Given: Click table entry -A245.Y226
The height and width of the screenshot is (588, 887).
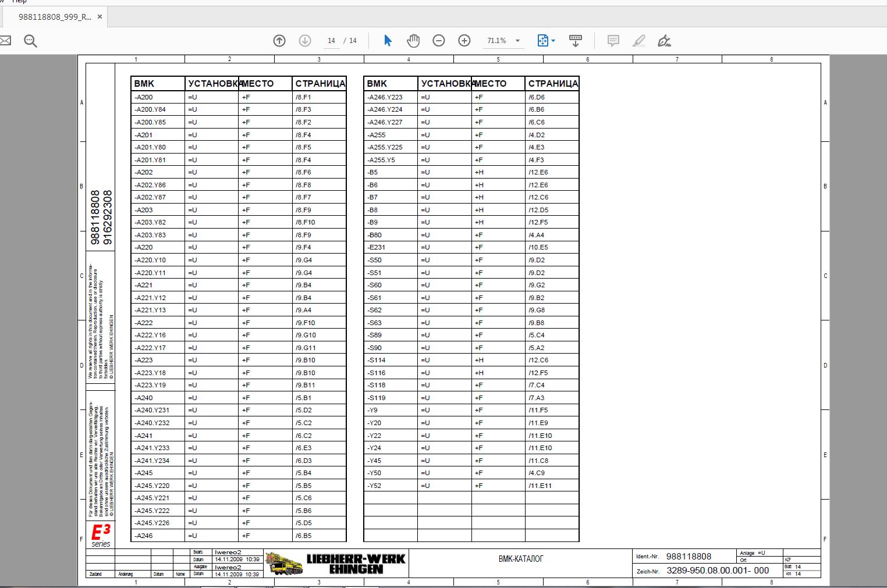Looking at the screenshot, I should pyautogui.click(x=152, y=523).
